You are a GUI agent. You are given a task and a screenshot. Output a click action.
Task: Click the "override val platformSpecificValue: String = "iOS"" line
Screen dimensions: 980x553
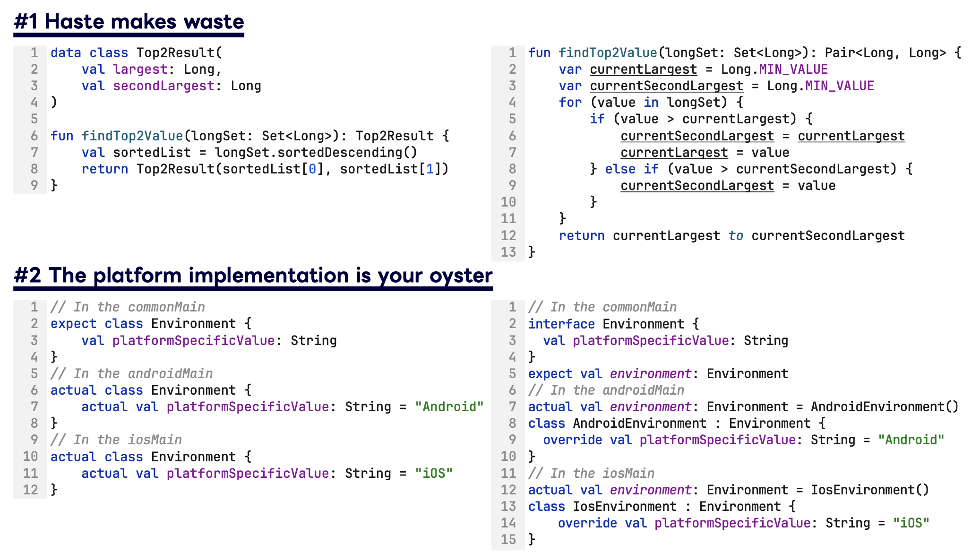pos(743,523)
